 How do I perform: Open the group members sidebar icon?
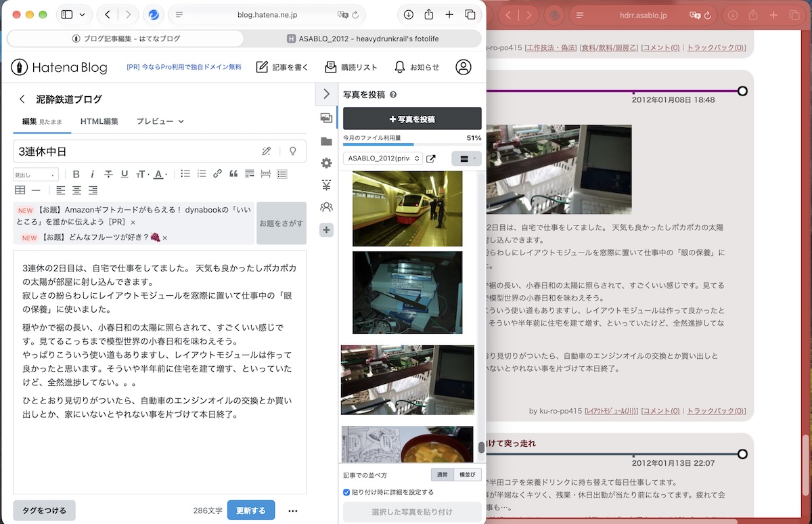coord(326,206)
